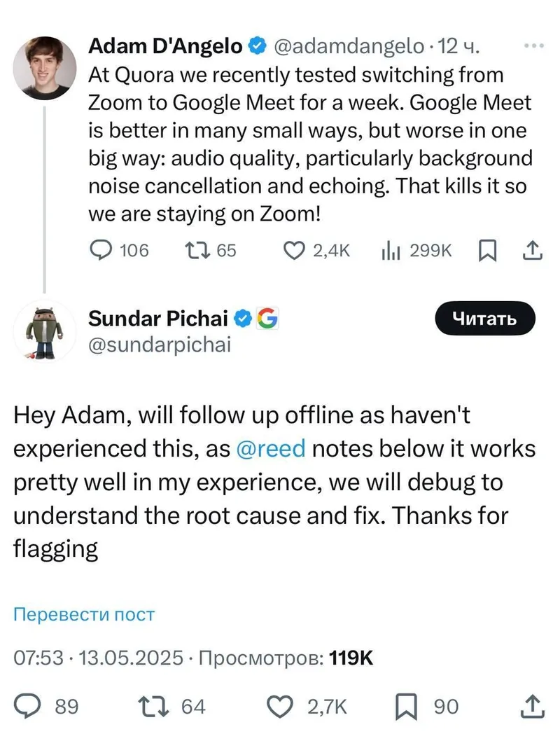Click Перевести пост translate link
The image size is (560, 741).
[x=84, y=615]
